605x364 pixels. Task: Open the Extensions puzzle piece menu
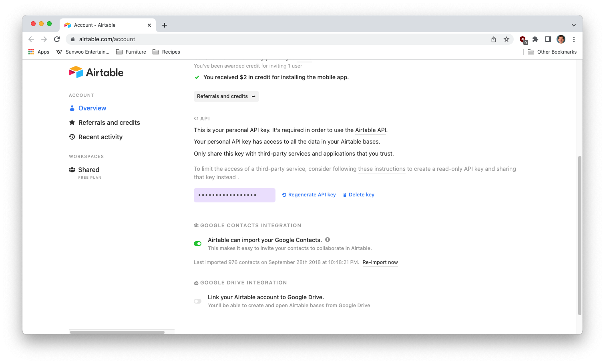pos(535,39)
